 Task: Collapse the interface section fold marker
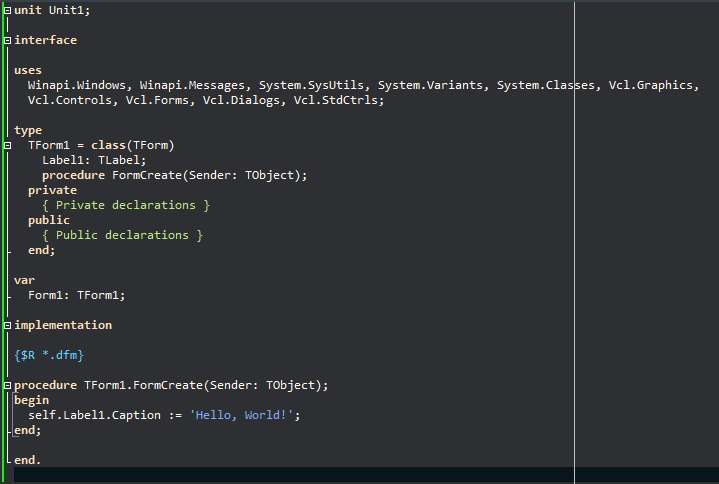pos(7,40)
